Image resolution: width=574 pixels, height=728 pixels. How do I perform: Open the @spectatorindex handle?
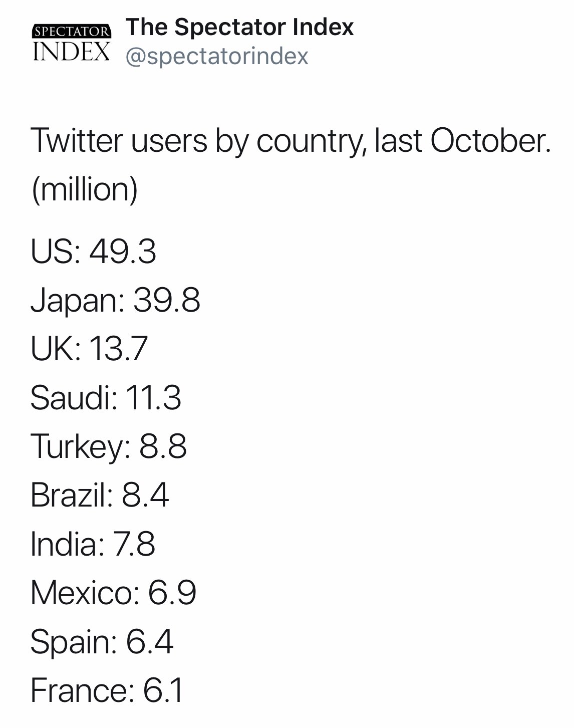[216, 56]
